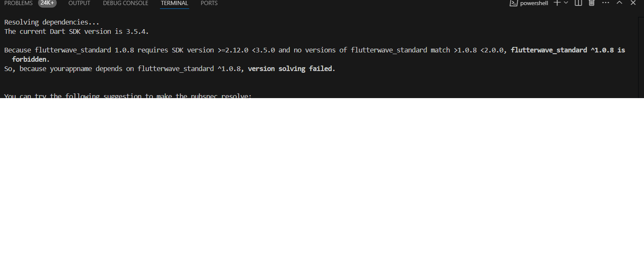Select the TERMINAL tab
Viewport: 644px width, 274px height.
click(x=174, y=3)
